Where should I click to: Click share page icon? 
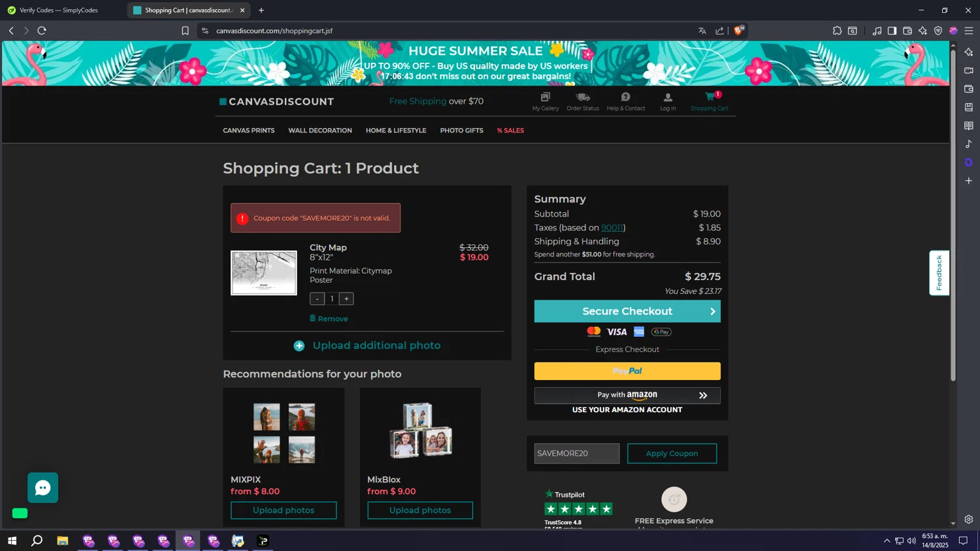pos(720,31)
